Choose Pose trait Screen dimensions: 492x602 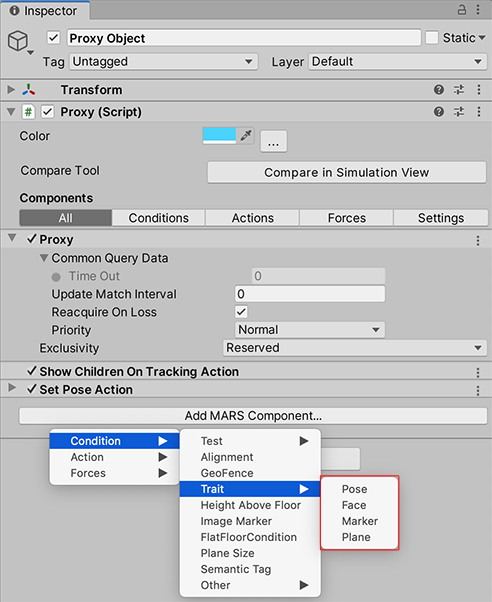click(359, 489)
